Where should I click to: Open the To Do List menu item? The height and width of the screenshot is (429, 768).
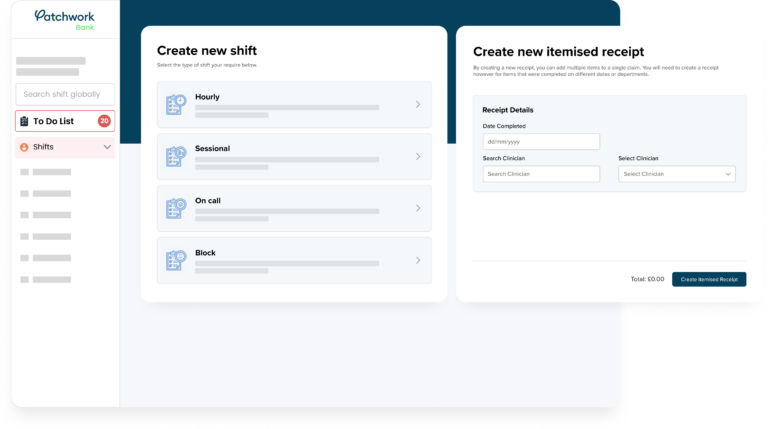[x=60, y=121]
